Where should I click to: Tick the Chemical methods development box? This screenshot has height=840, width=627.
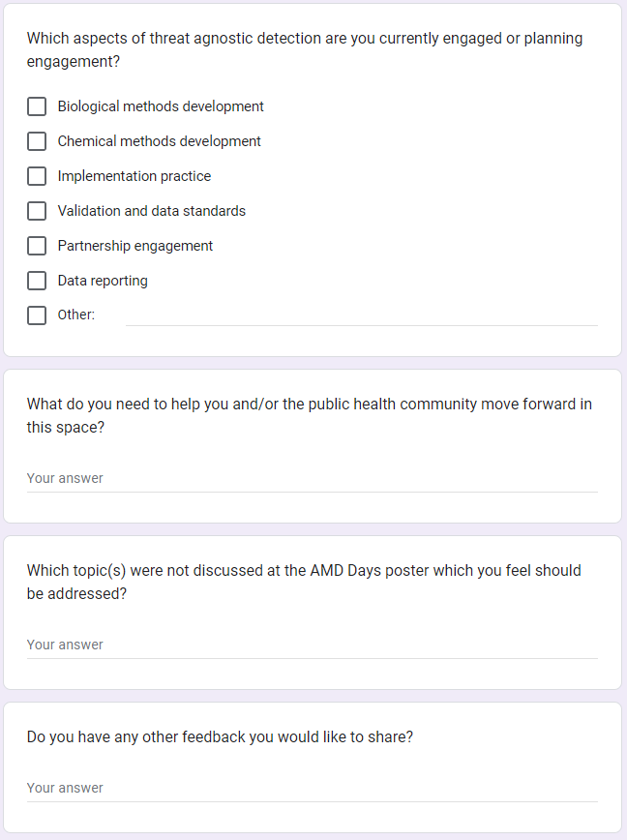pos(37,141)
